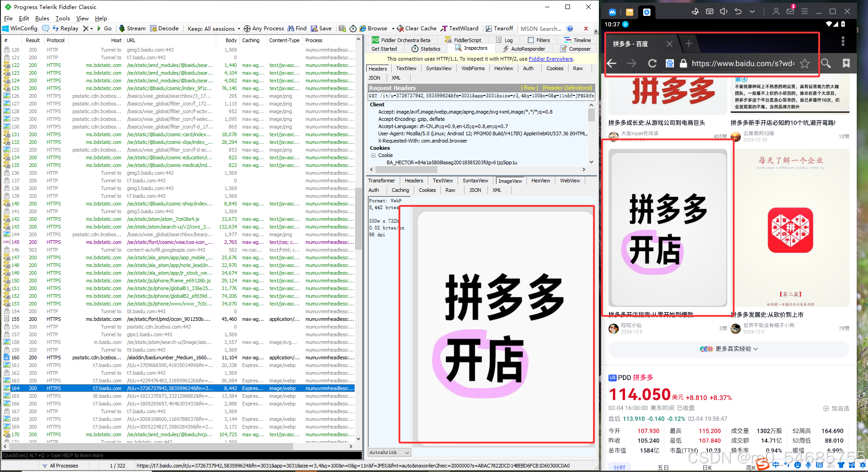Click 加自选 to add PDD stock
This screenshot has width=868, height=472.
(x=836, y=408)
